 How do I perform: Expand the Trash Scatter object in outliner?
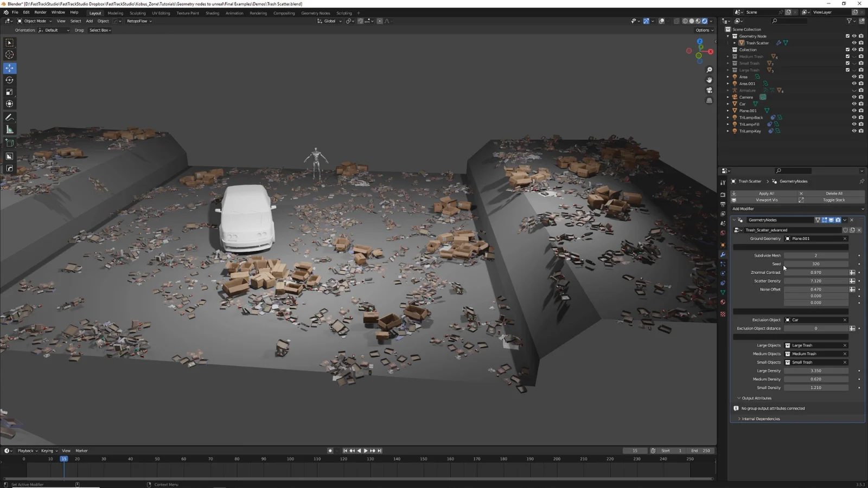coord(733,42)
